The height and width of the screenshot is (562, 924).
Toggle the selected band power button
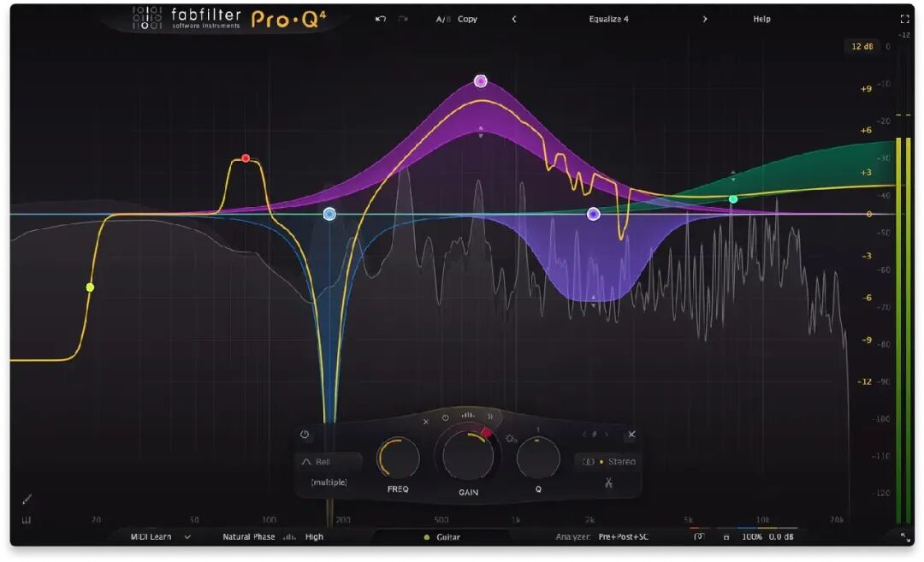tap(304, 435)
